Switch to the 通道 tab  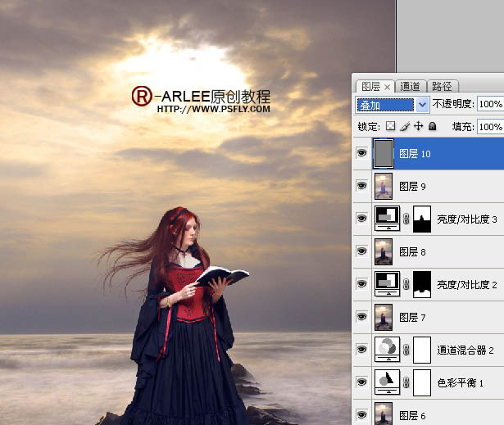tap(411, 86)
